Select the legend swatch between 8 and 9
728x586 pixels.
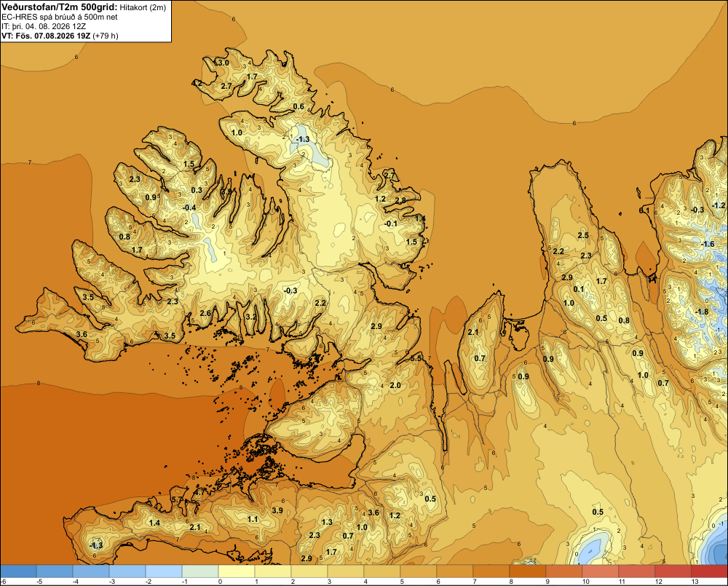click(528, 571)
